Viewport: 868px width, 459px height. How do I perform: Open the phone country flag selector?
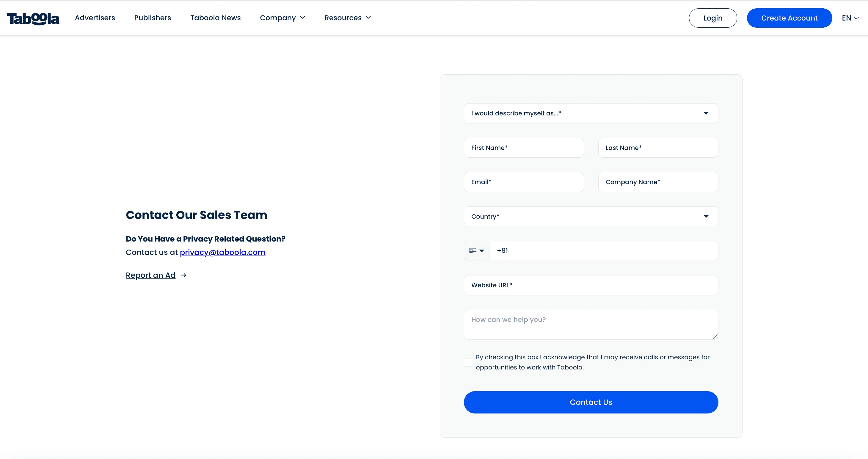476,251
